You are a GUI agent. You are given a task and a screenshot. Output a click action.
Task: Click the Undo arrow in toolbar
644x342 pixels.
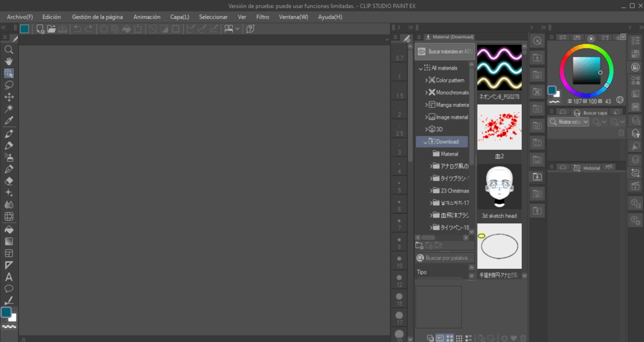(77, 29)
